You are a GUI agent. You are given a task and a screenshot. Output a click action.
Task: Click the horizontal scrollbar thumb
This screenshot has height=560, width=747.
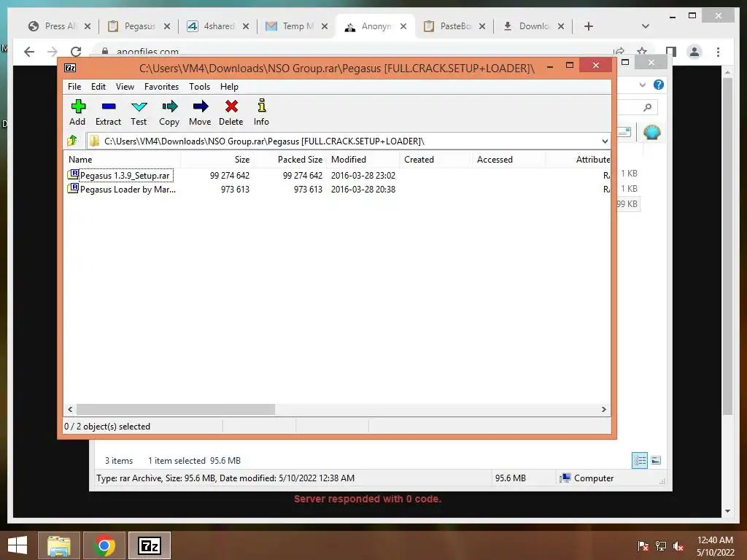pos(175,410)
